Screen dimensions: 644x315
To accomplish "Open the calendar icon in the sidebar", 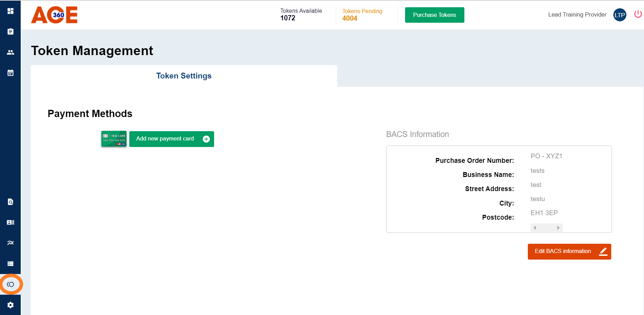I will point(10,73).
